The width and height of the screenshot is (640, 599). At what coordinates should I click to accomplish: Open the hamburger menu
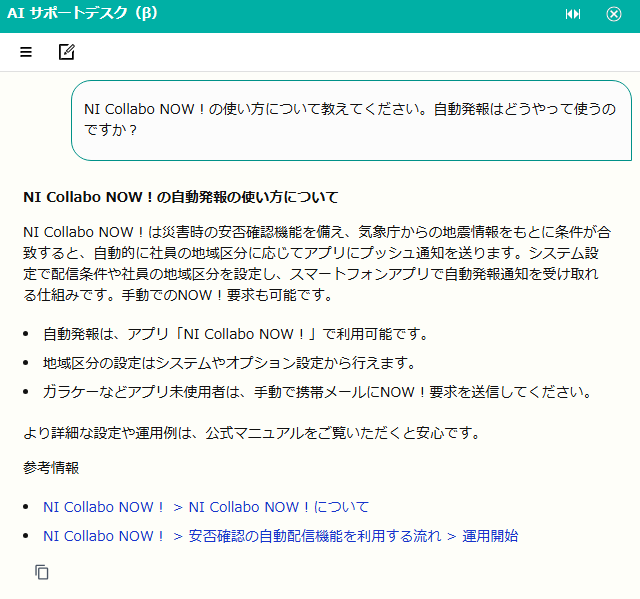coord(26,52)
